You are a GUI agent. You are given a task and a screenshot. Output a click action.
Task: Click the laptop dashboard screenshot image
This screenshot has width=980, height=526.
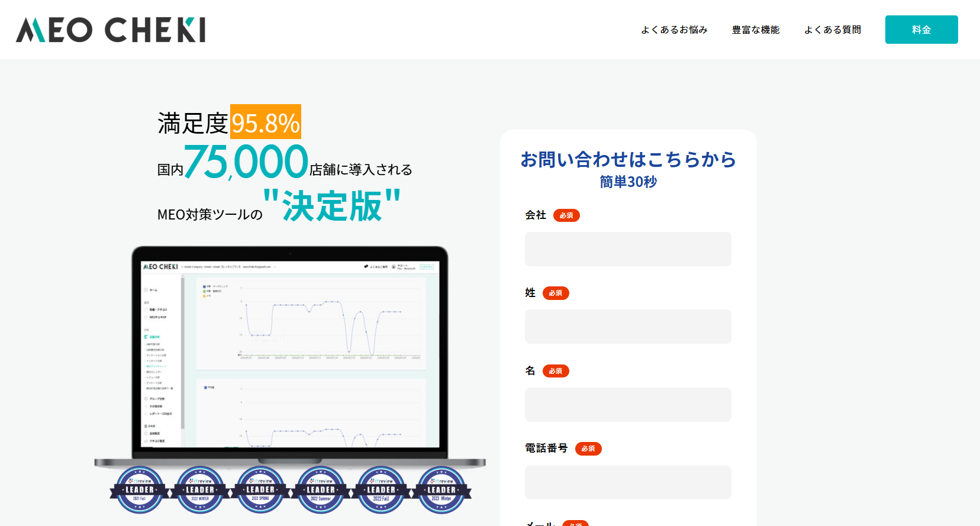click(290, 357)
